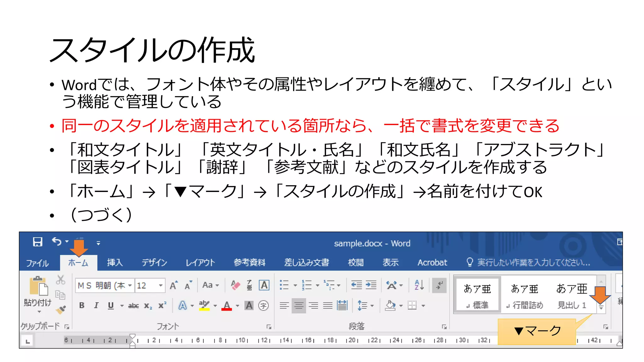Click the 実行したい作業を入力してください search box
The width and height of the screenshot is (644, 362).
528,262
